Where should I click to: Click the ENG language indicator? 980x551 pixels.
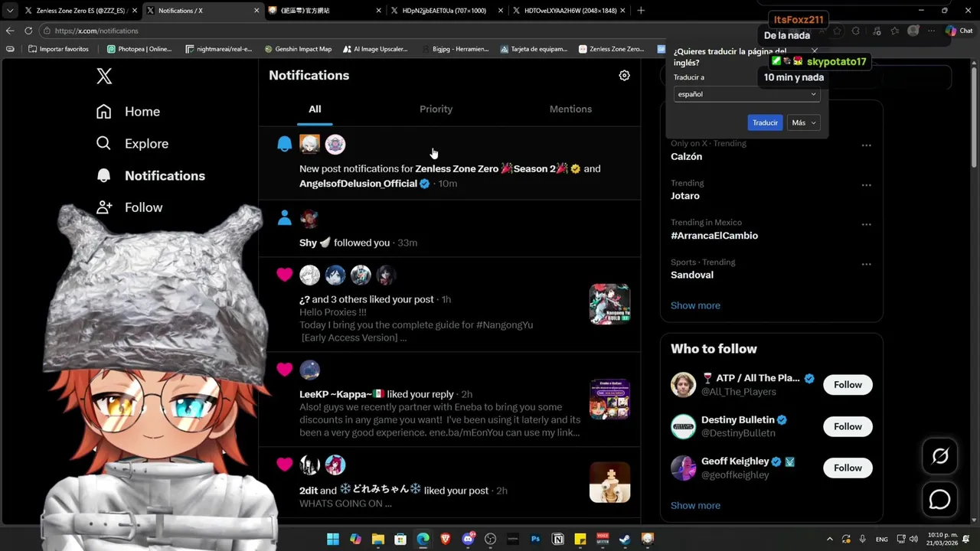click(x=882, y=540)
